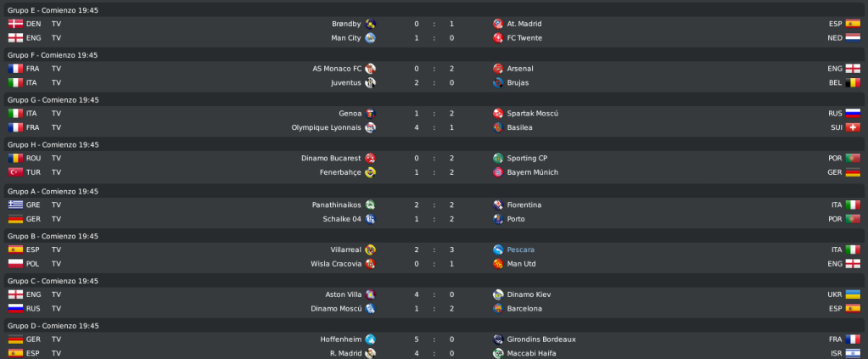
Task: Click the Brøndby club crest icon
Action: tap(370, 24)
